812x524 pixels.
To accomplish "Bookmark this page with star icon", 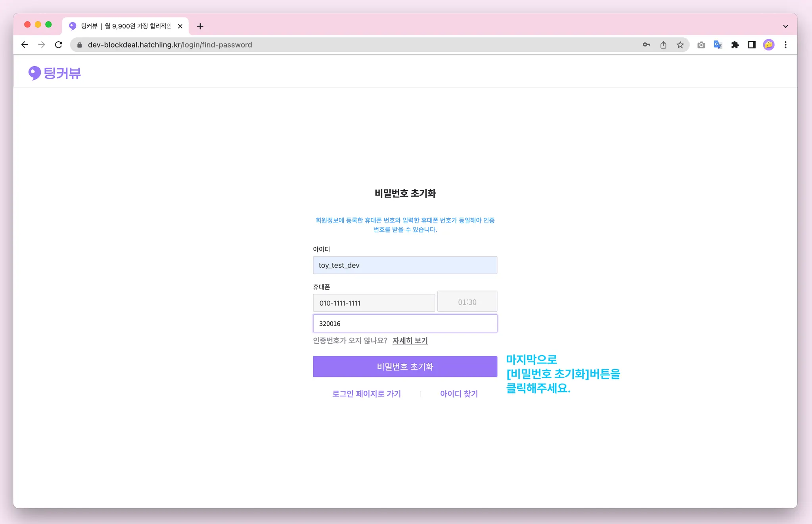I will point(680,45).
